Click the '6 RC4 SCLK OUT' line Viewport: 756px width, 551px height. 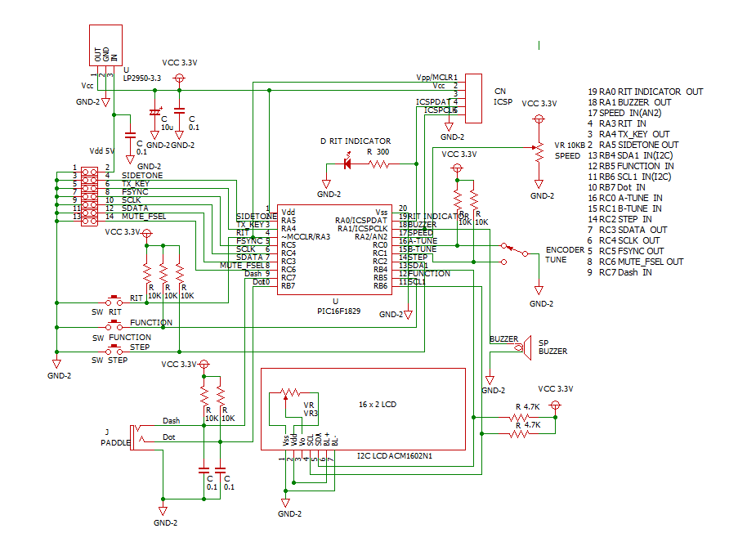coord(624,240)
